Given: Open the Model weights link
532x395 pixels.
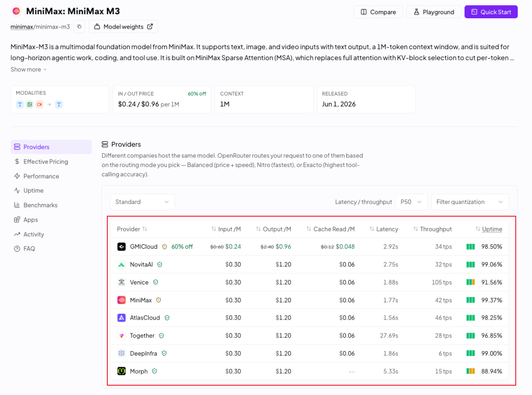Looking at the screenshot, I should 124,27.
